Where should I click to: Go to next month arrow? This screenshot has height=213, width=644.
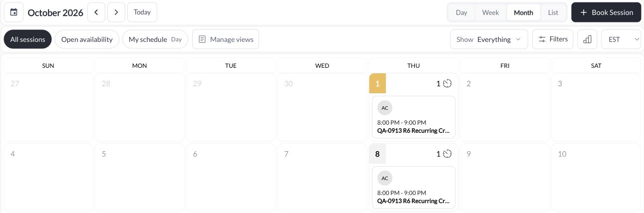(116, 12)
